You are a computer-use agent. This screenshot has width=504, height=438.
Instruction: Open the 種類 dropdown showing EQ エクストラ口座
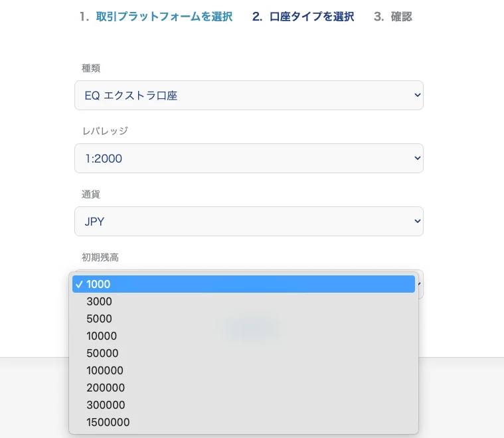pos(249,95)
